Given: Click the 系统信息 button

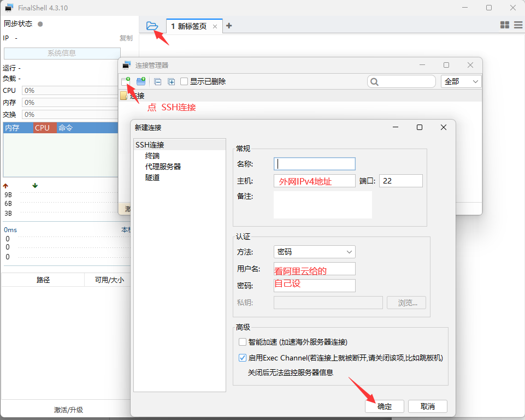Looking at the screenshot, I should (x=62, y=53).
